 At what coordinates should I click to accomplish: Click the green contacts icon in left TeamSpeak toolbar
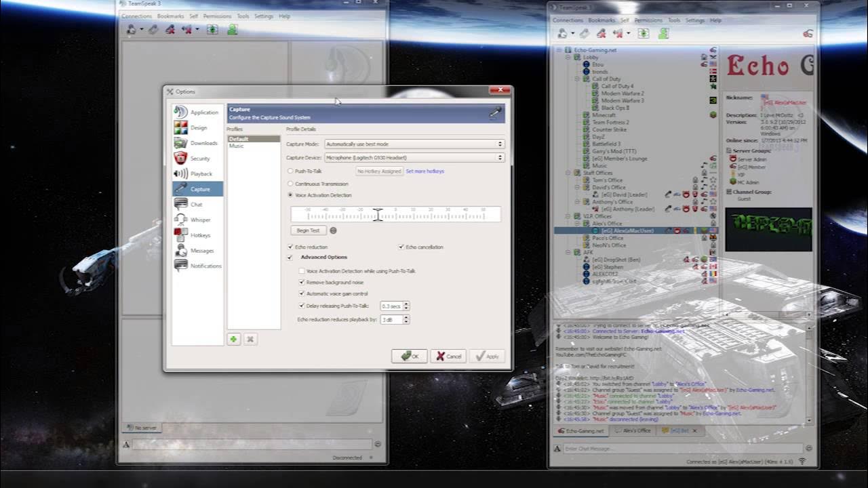coord(233,30)
